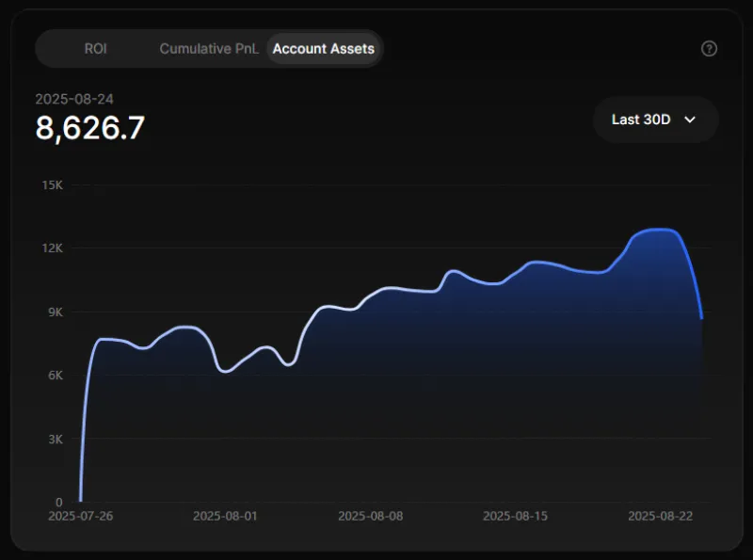Click the 2025-08-08 x-axis date
Screen dimensions: 753x560
pyautogui.click(x=370, y=516)
